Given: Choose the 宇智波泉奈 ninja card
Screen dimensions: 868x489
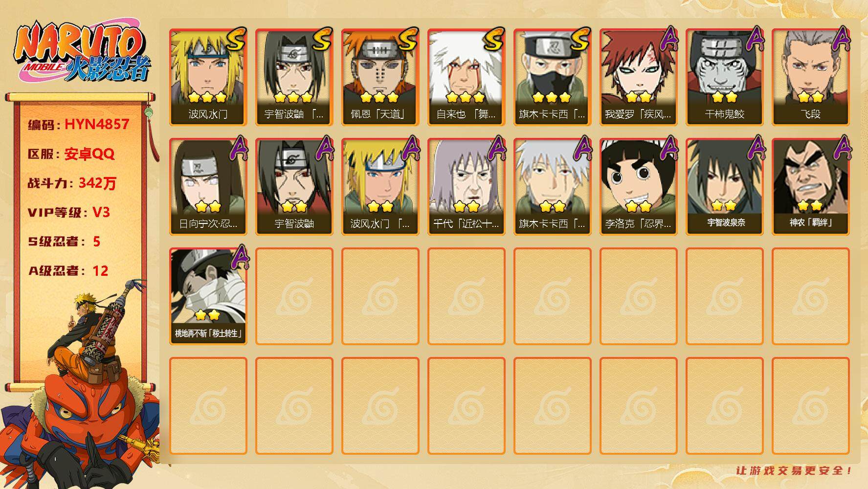Looking at the screenshot, I should (725, 187).
